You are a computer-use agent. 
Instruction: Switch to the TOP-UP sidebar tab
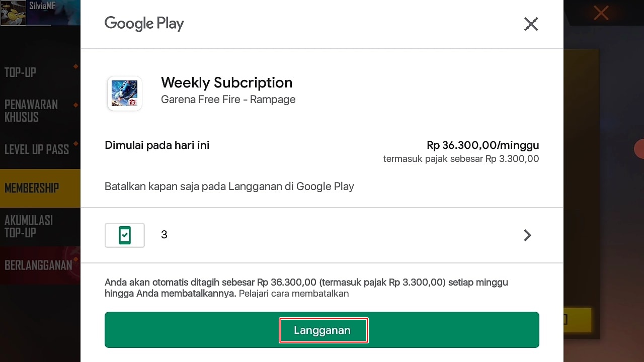tap(21, 72)
